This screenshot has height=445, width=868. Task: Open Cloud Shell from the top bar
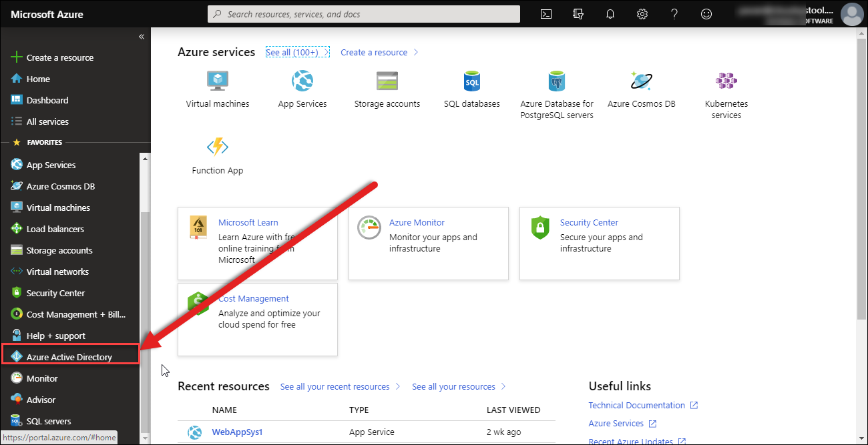pos(546,14)
